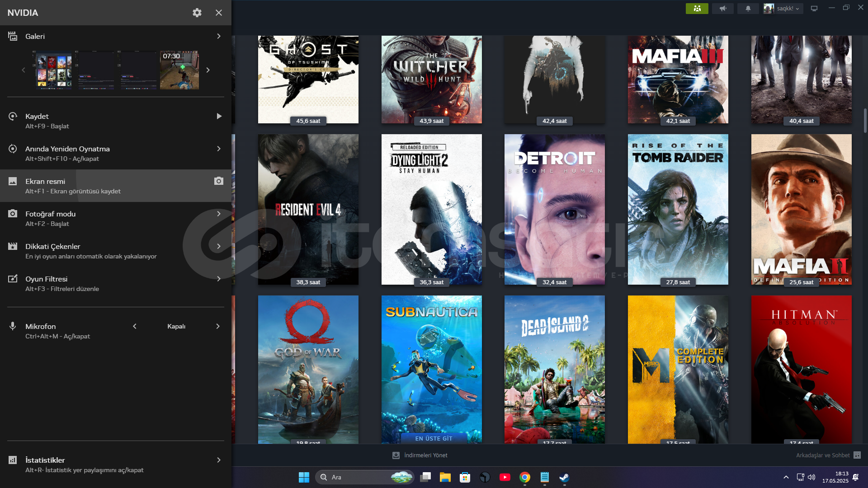Click the Steam library scrollbar

tap(865, 120)
